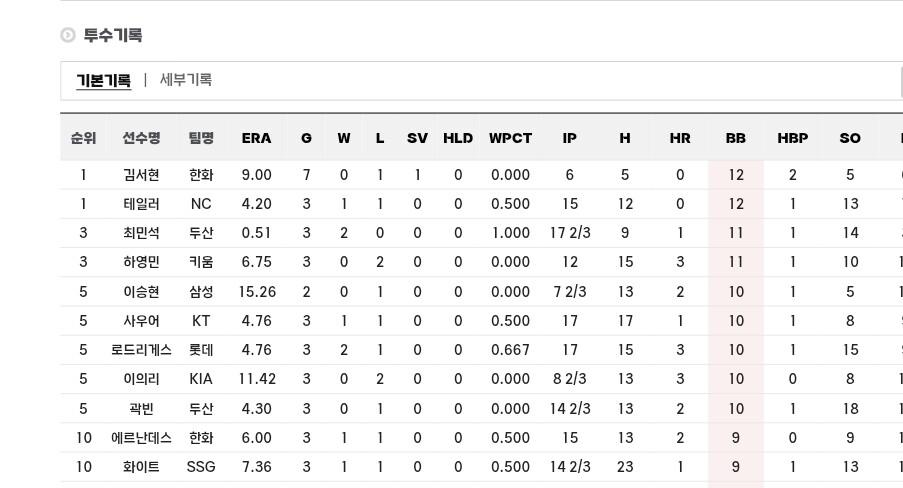Sort by the BB column header
The image size is (903, 488).
point(736,138)
